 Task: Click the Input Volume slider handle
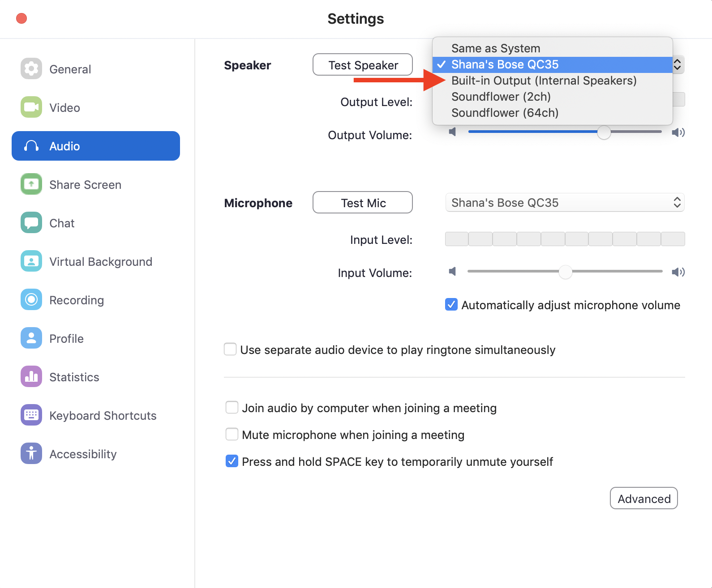point(566,272)
